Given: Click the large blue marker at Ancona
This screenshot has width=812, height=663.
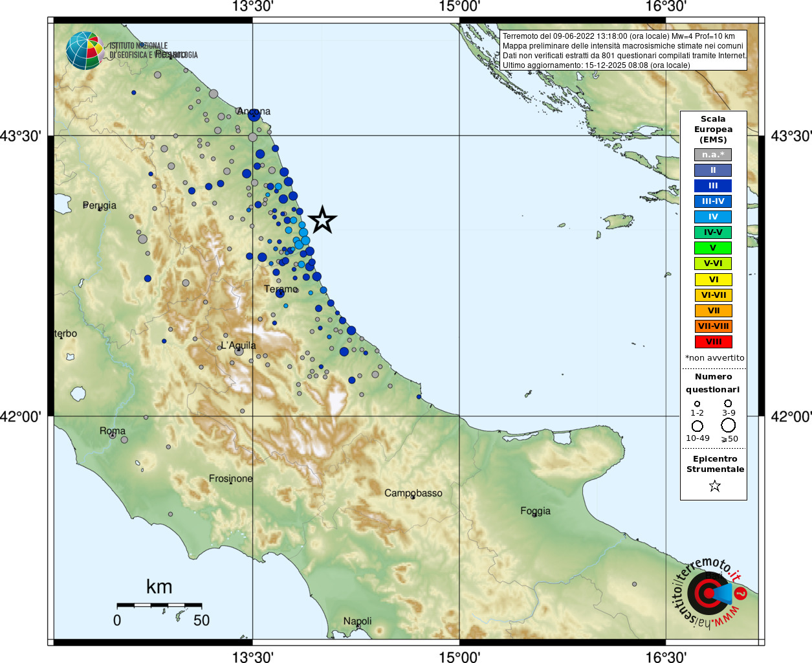Looking at the screenshot, I should 254,115.
